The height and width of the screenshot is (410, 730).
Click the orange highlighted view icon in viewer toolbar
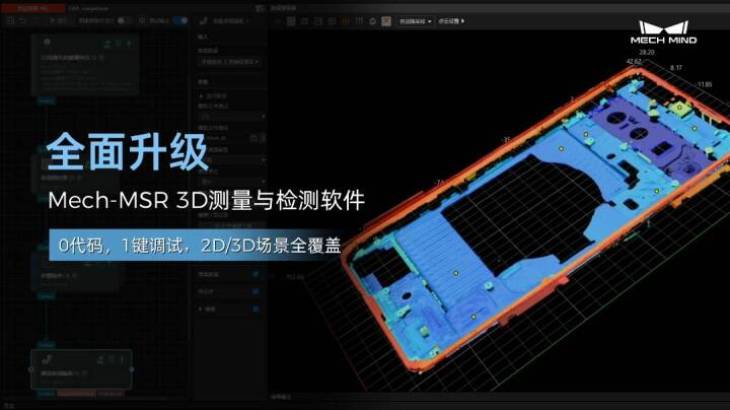(345, 21)
